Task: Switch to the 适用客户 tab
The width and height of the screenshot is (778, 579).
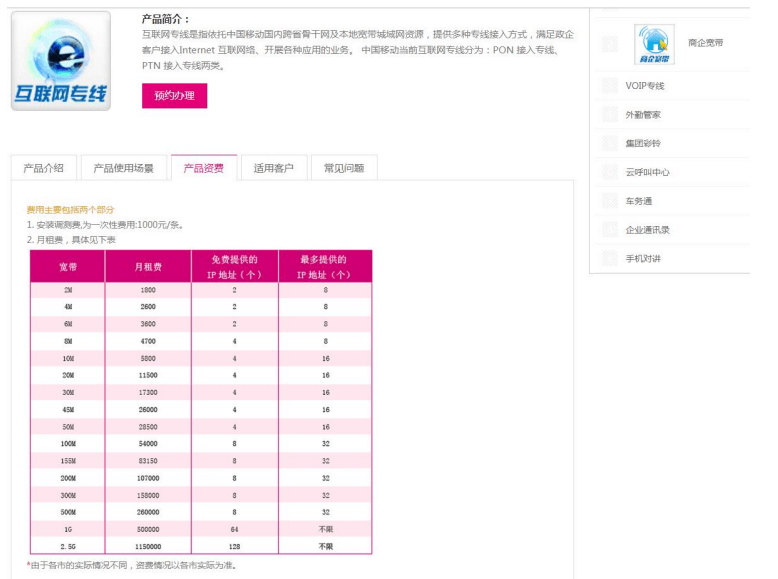Action: point(274,168)
